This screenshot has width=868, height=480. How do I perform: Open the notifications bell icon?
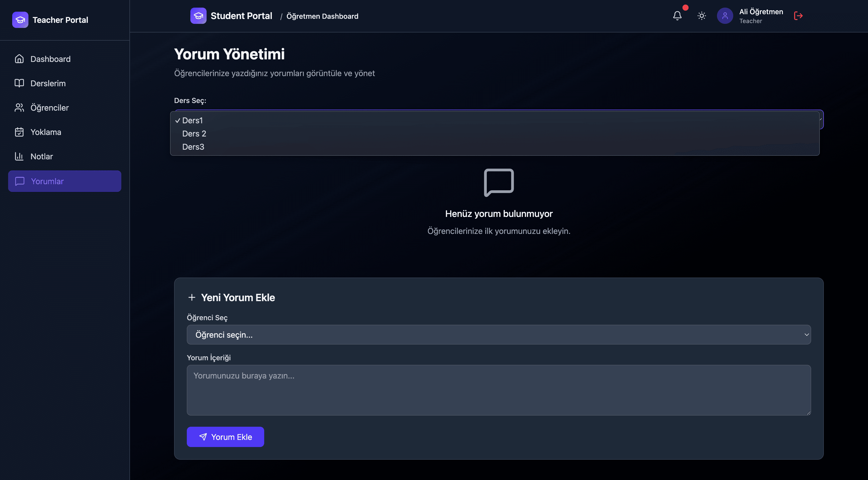[677, 16]
